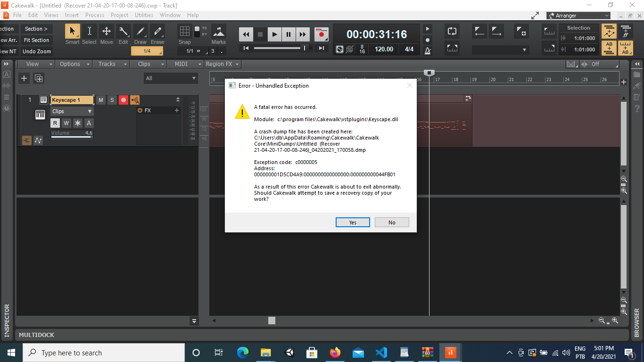Click No in the error dialog
The width and height of the screenshot is (644, 362).
[392, 222]
